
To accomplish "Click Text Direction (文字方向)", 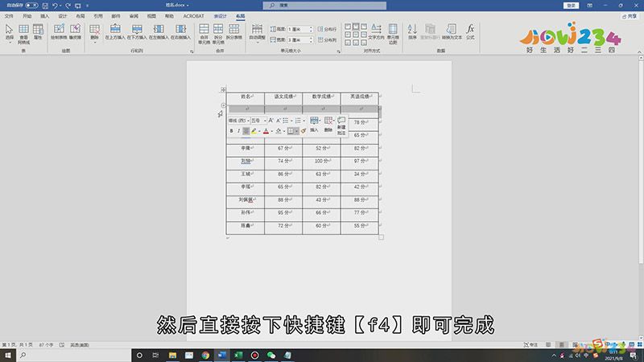I will click(376, 31).
